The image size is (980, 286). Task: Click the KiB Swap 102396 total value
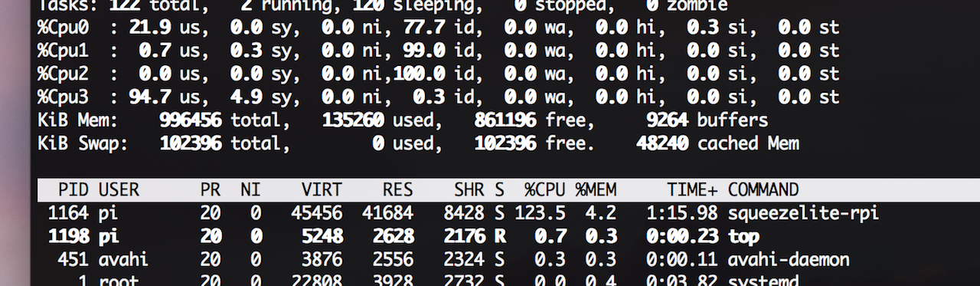(x=191, y=143)
